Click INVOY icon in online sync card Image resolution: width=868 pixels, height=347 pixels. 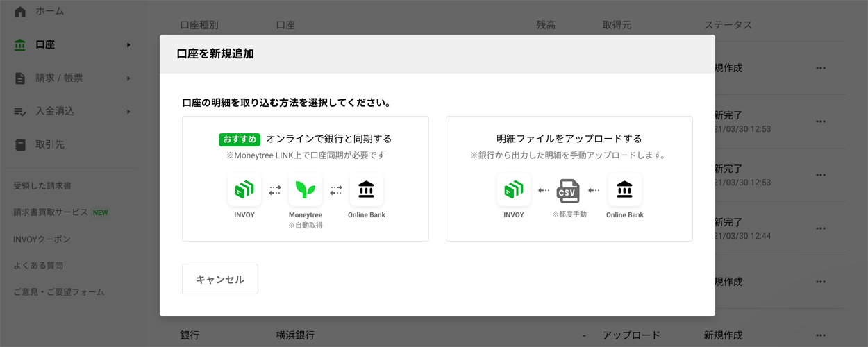click(x=244, y=189)
